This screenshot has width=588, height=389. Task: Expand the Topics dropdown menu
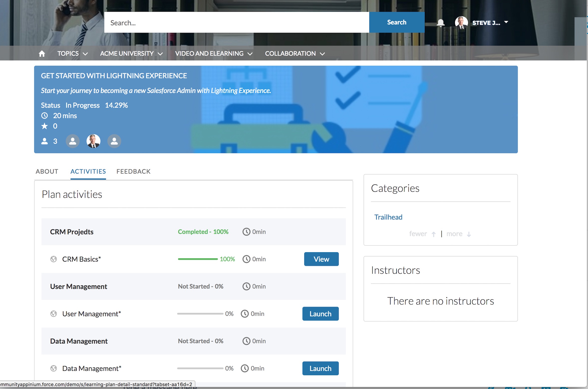click(72, 53)
